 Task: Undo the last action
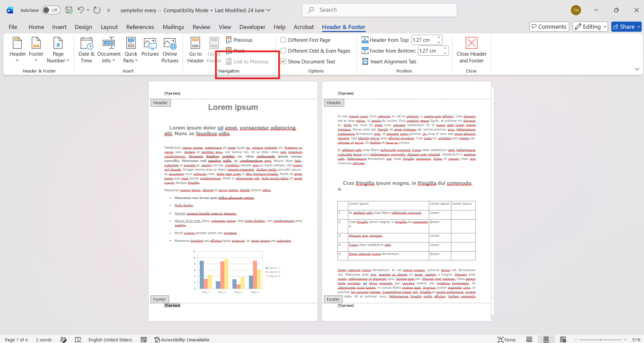click(x=80, y=10)
